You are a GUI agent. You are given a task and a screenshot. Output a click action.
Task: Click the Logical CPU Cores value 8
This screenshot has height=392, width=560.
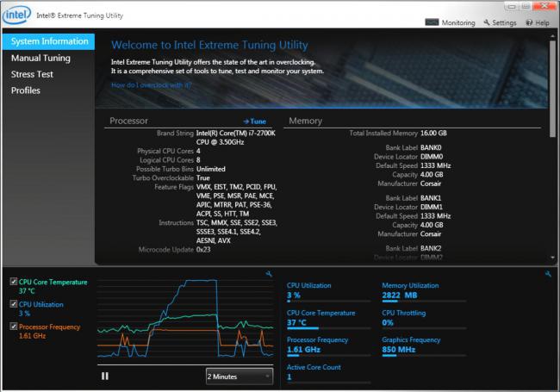click(198, 160)
